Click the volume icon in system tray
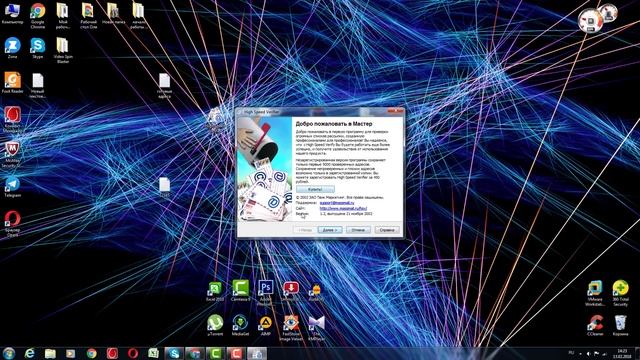 pyautogui.click(x=588, y=353)
